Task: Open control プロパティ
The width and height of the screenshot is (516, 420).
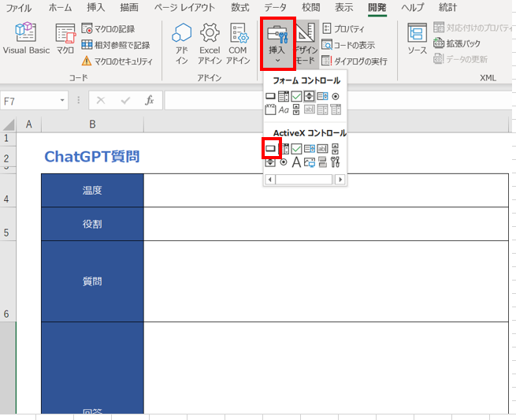Action: pyautogui.click(x=343, y=29)
